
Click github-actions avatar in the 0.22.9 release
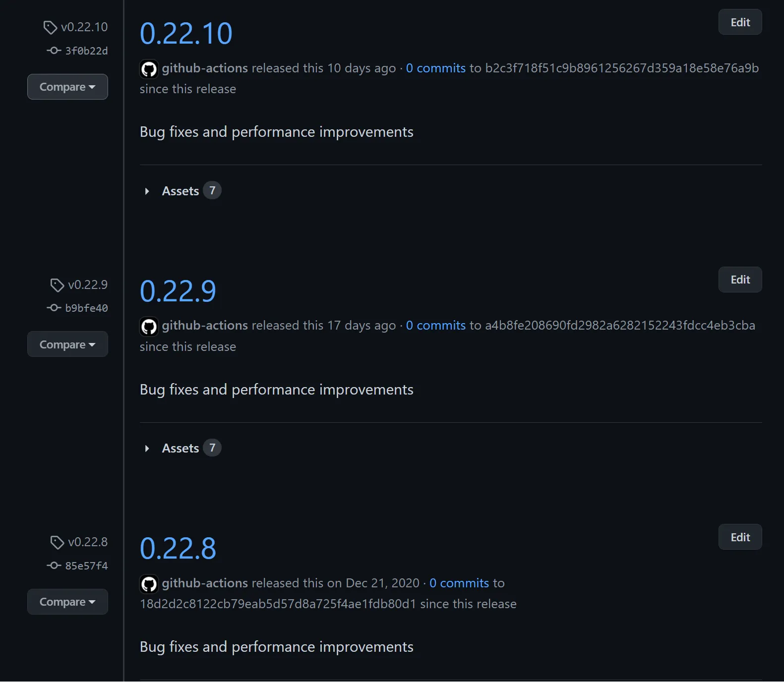(149, 326)
